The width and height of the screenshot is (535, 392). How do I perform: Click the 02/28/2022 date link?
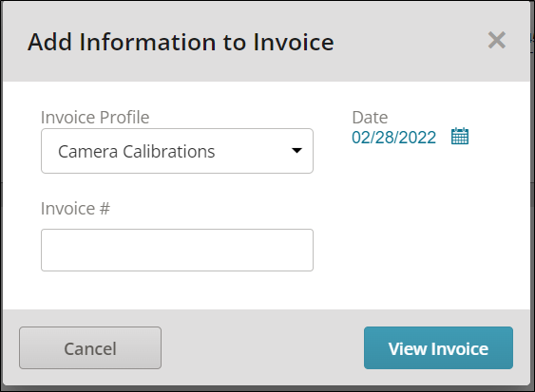pyautogui.click(x=393, y=138)
